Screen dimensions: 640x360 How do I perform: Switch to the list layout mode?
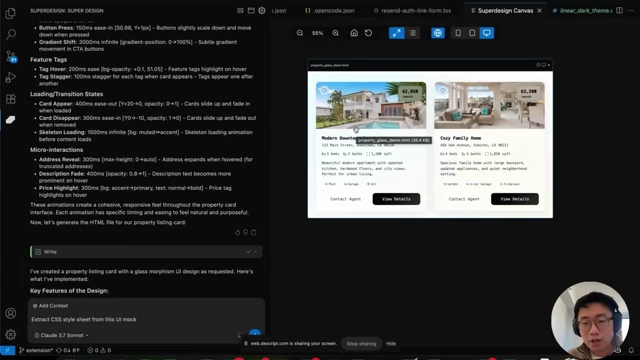[x=413, y=33]
